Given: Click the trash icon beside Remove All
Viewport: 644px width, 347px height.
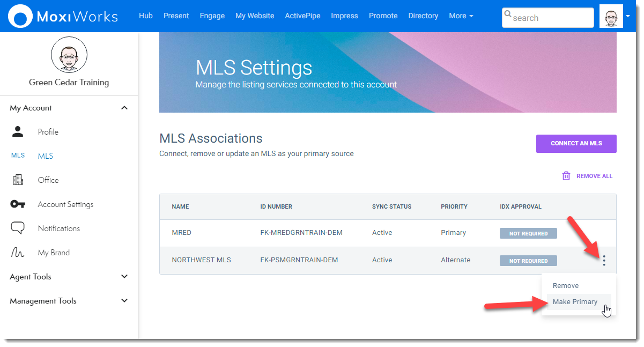Looking at the screenshot, I should point(566,176).
